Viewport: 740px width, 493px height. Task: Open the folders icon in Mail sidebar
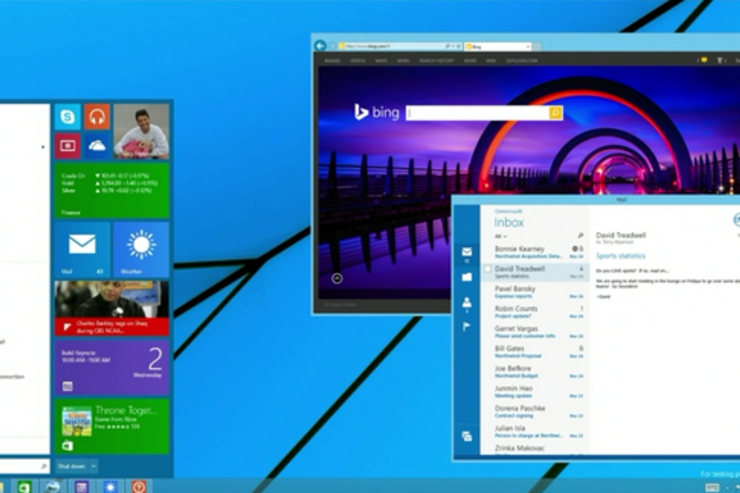467,277
